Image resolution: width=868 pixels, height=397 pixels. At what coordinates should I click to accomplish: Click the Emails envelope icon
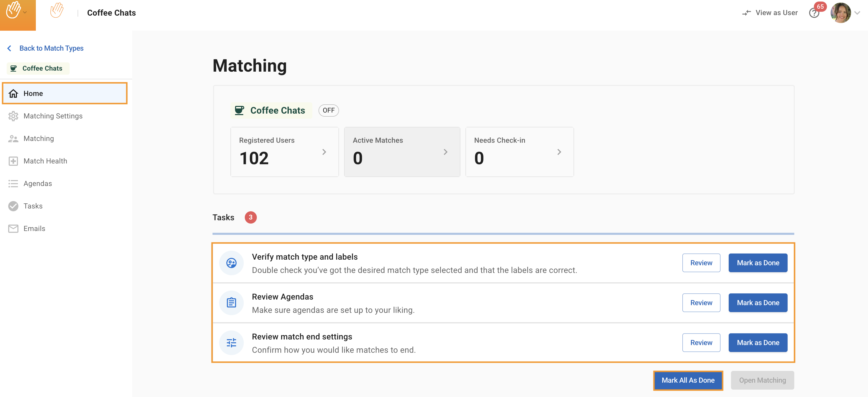tap(13, 229)
